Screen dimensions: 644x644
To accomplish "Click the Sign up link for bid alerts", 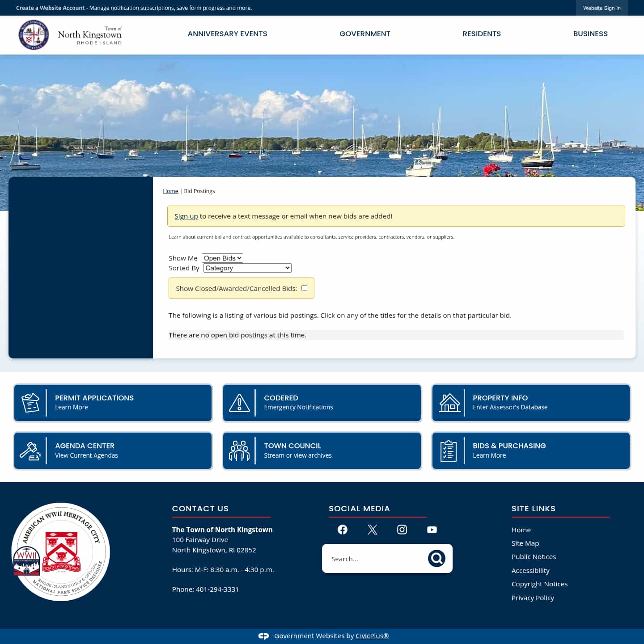I will tap(186, 216).
